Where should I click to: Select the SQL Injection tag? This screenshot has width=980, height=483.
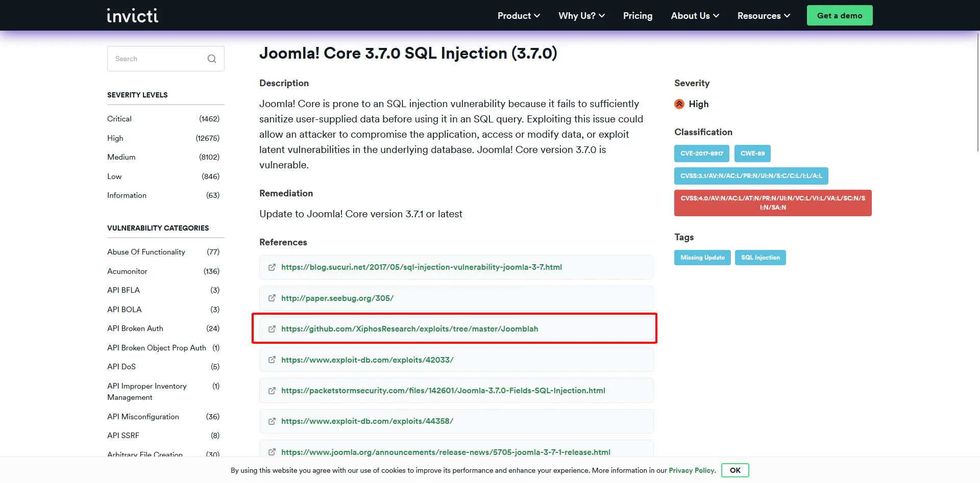click(760, 258)
